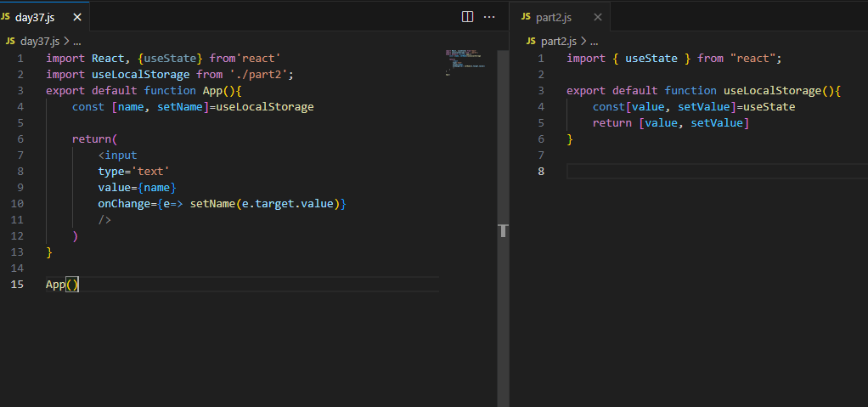Click the 'App()' call on line 15
The width and height of the screenshot is (868, 407).
tap(63, 285)
